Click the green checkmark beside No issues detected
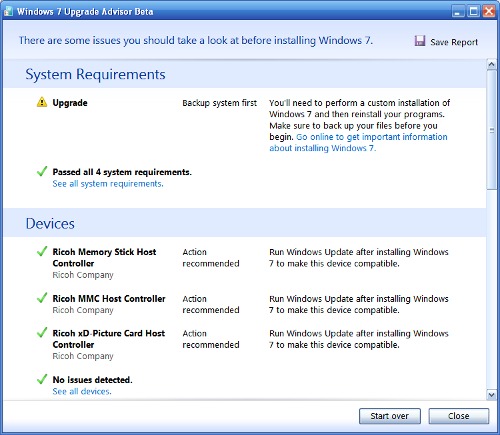This screenshot has height=435, width=500. point(42,379)
